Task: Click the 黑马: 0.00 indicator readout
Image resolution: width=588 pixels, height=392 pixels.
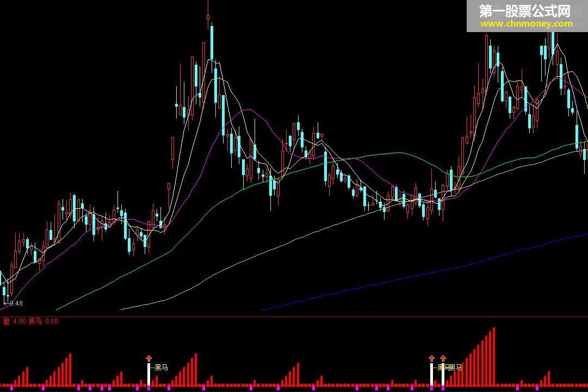Action: pyautogui.click(x=44, y=321)
